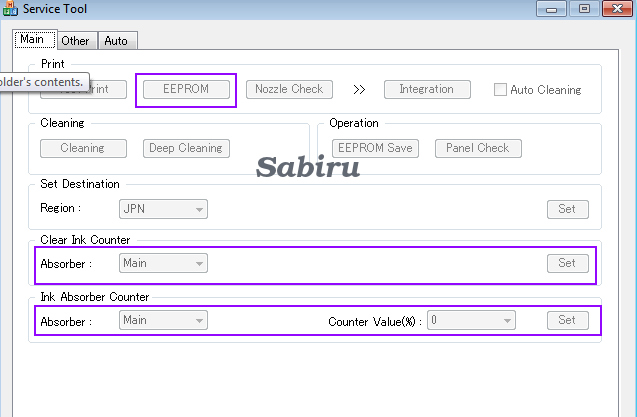Click the EEPROM Save button

pos(375,148)
